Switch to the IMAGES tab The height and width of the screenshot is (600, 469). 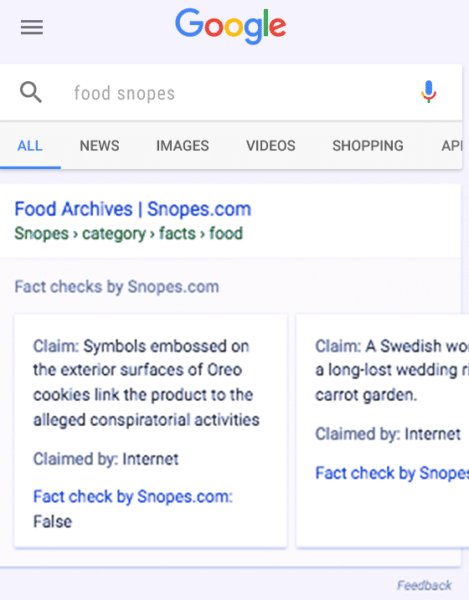tap(182, 146)
